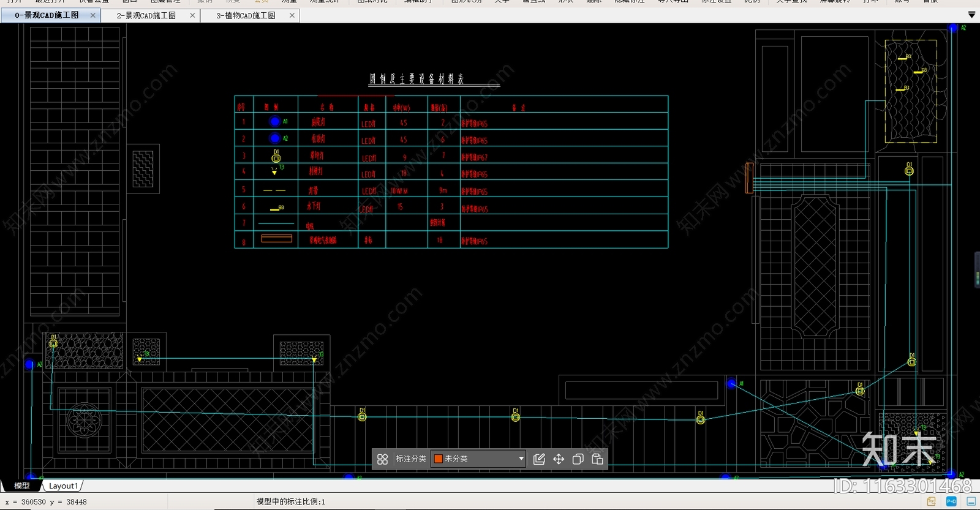Screen dimensions: 980x510
Task: Switch to the 2-景观CAD施工图 tab
Action: (150, 15)
